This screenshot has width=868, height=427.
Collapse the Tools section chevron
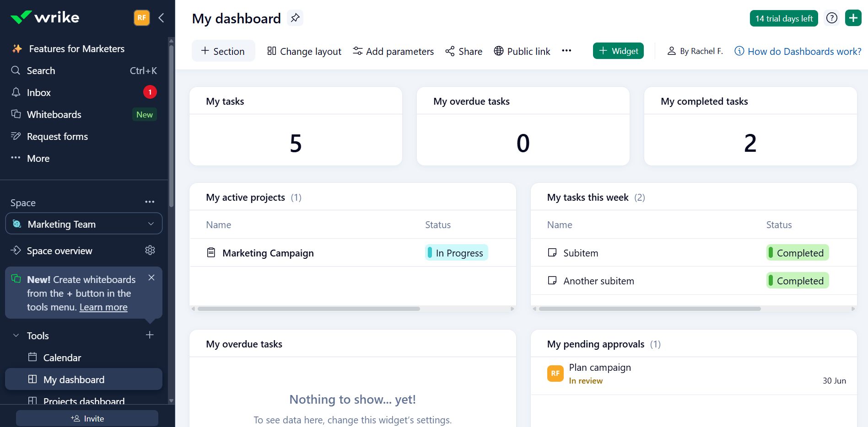[16, 336]
